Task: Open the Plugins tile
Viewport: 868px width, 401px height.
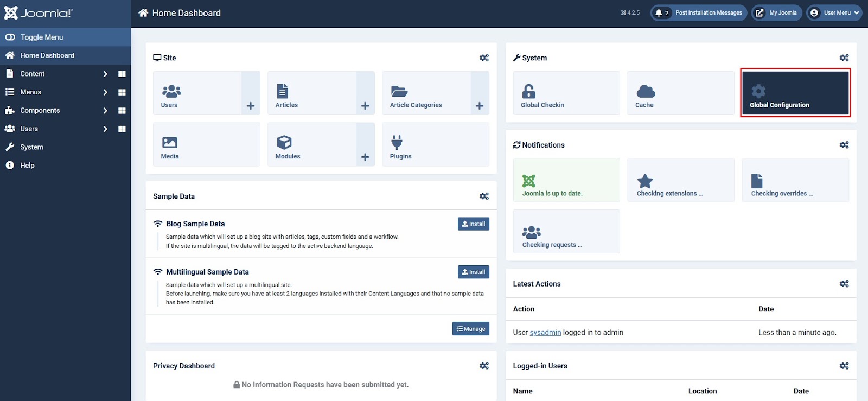Action: point(436,144)
